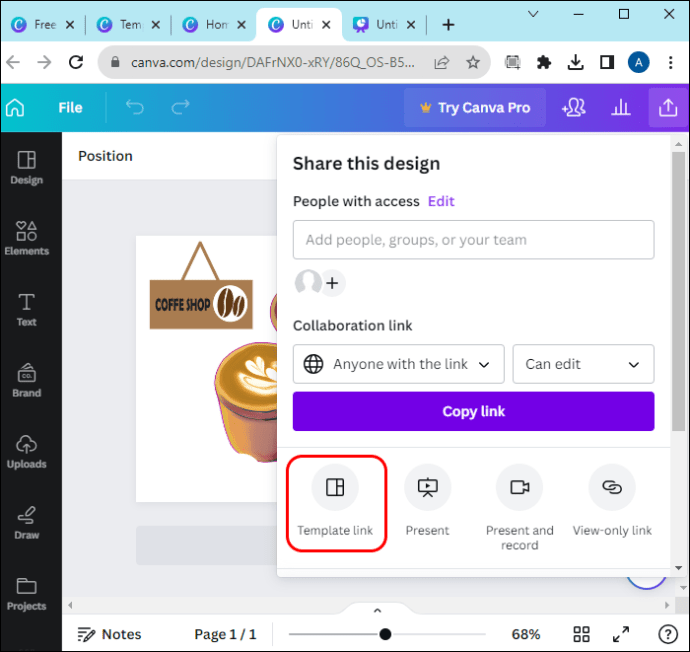The height and width of the screenshot is (652, 690).
Task: Click the plus icon to add people
Action: point(332,283)
